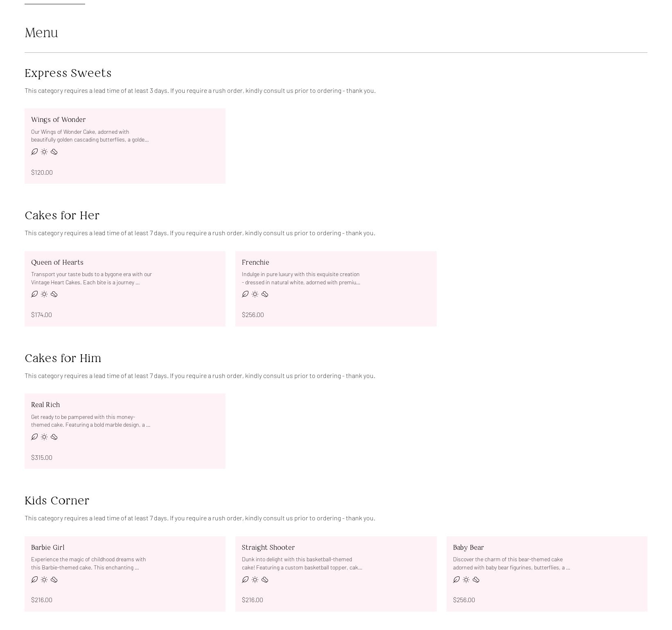Select the leaf icon on Queen of Hearts
Image resolution: width=672 pixels, height=630 pixels.
pos(34,294)
